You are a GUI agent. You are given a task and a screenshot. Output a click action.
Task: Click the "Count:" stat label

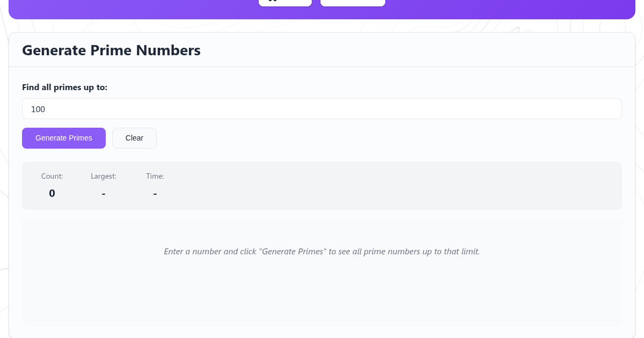52,176
